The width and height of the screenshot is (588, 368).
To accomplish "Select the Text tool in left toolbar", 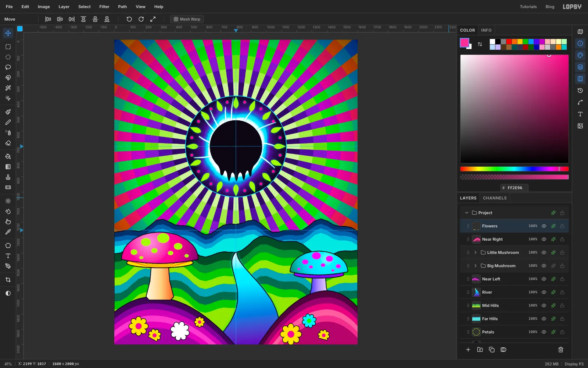I will pos(8,256).
